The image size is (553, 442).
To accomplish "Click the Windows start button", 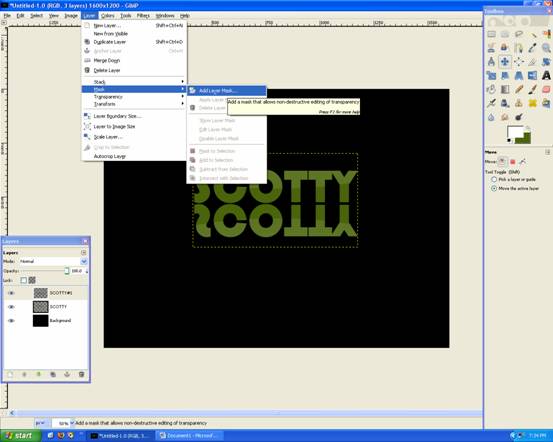I will pyautogui.click(x=20, y=436).
